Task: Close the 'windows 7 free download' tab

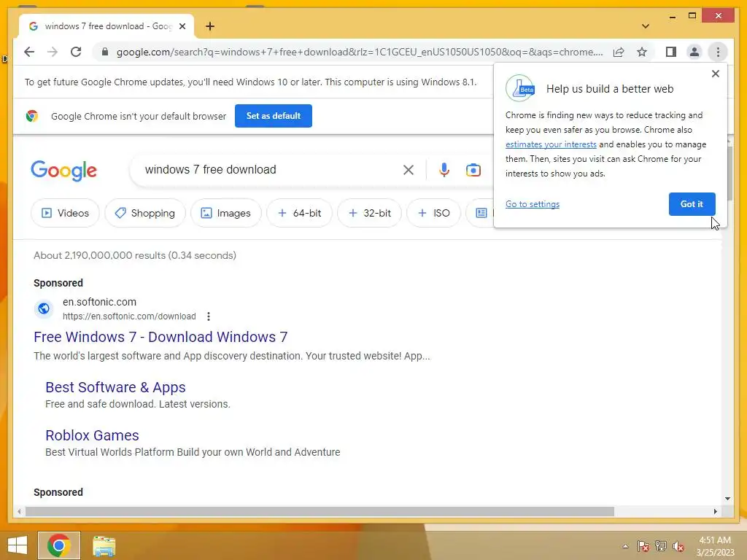Action: click(x=182, y=26)
